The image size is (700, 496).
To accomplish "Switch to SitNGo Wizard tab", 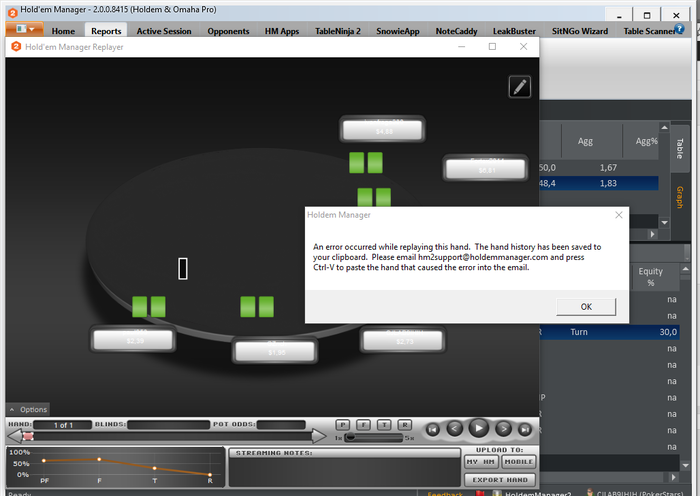I will [x=579, y=31].
